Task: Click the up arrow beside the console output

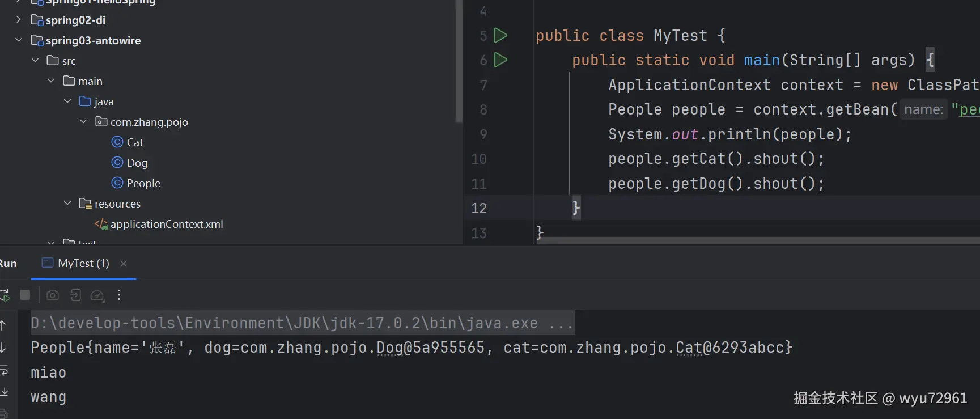Action: 3,325
